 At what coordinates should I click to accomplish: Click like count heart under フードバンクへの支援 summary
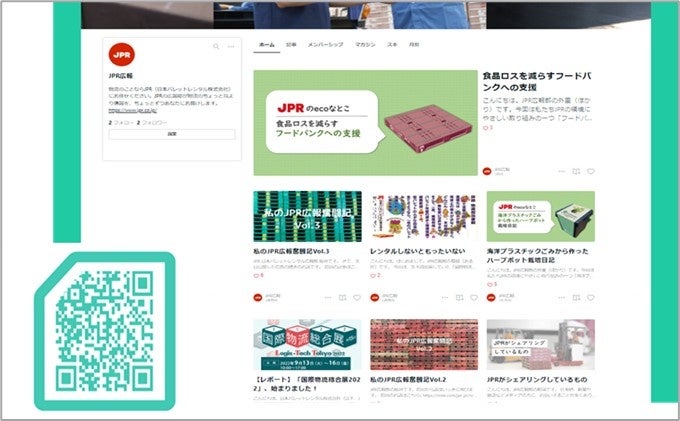(x=486, y=128)
